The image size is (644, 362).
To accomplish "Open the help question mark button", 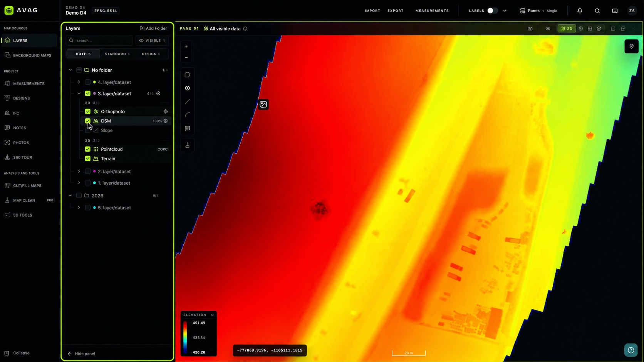I will pos(631,350).
